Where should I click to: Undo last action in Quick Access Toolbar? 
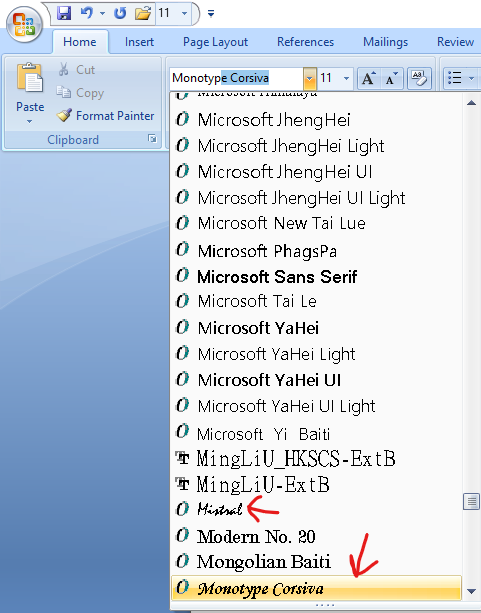86,13
